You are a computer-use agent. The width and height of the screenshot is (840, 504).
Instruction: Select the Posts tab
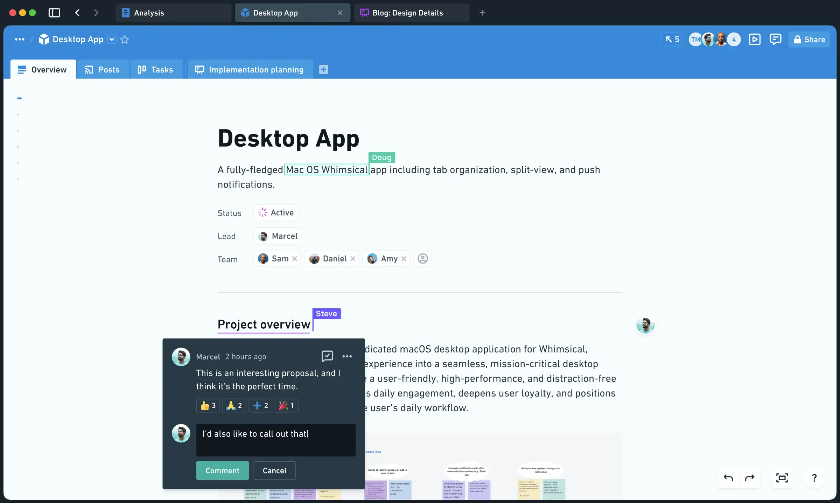[103, 69]
